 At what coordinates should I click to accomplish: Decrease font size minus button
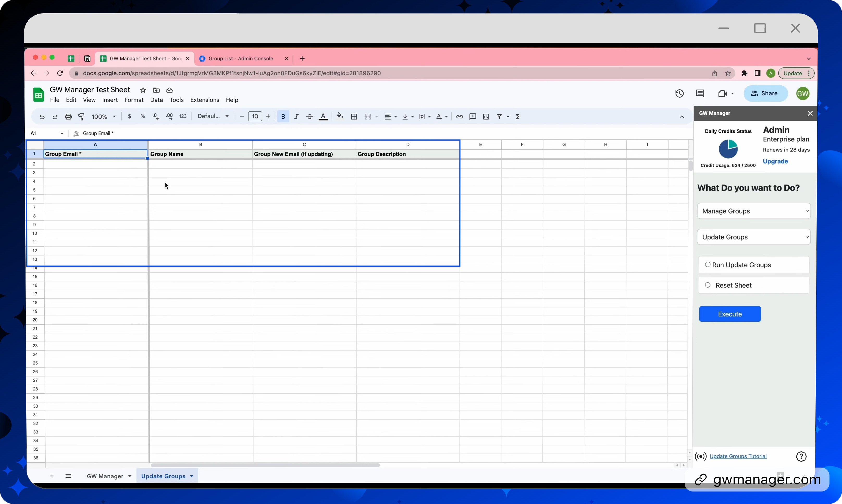[242, 116]
